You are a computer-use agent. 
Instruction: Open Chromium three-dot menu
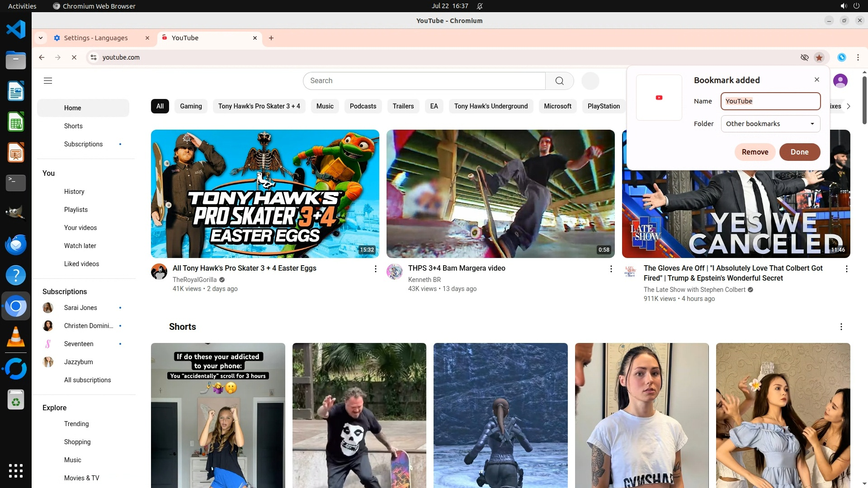point(858,57)
